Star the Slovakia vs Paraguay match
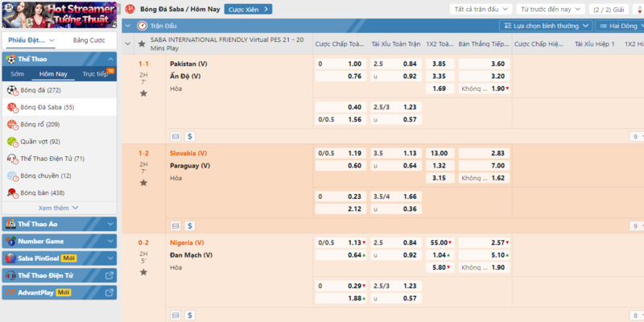 tap(143, 183)
